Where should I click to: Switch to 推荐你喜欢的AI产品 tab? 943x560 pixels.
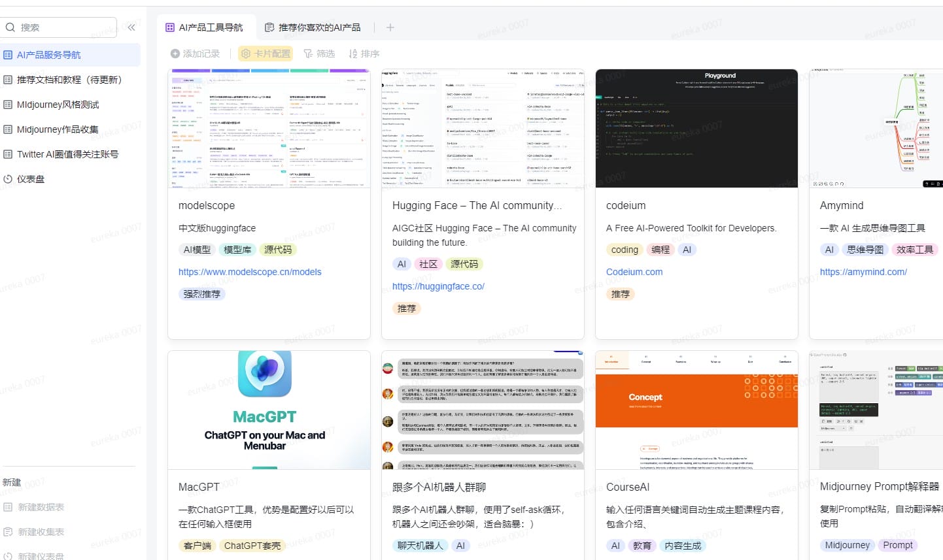coord(313,27)
